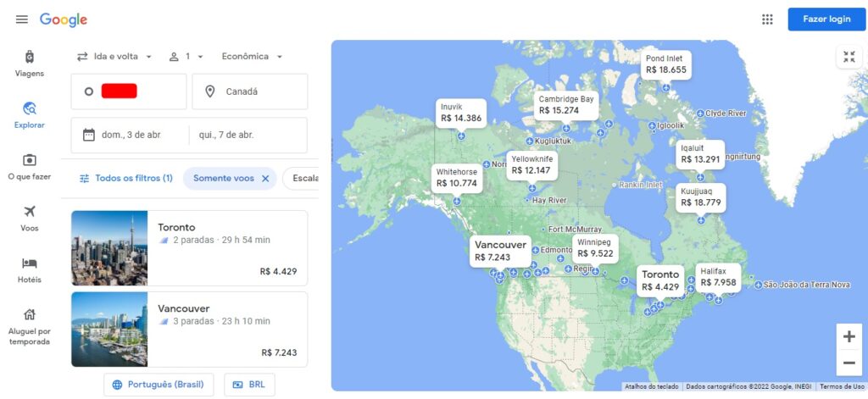Open Todos os filtros (1)
This screenshot has width=868, height=399.
(x=126, y=178)
